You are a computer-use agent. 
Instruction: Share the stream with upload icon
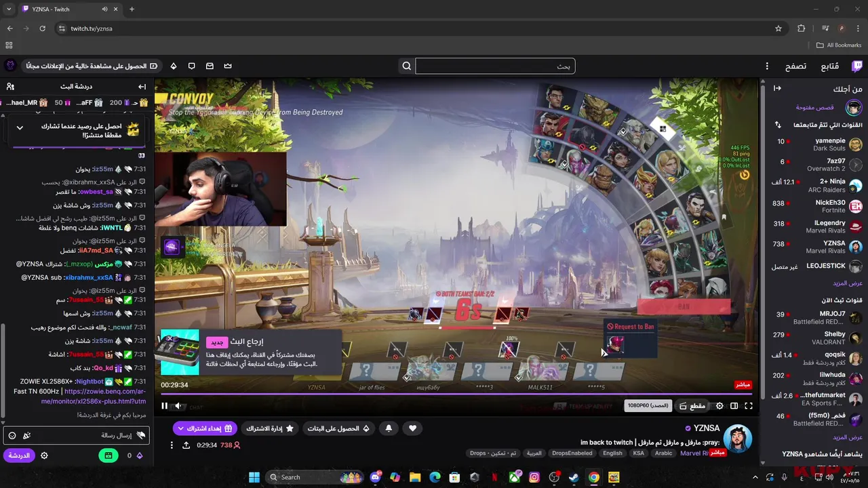(186, 445)
